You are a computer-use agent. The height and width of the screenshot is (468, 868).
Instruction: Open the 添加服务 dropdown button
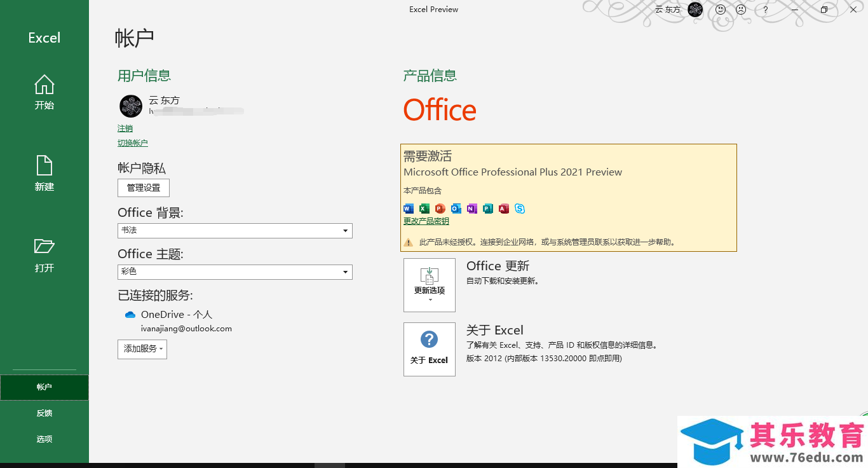(142, 349)
